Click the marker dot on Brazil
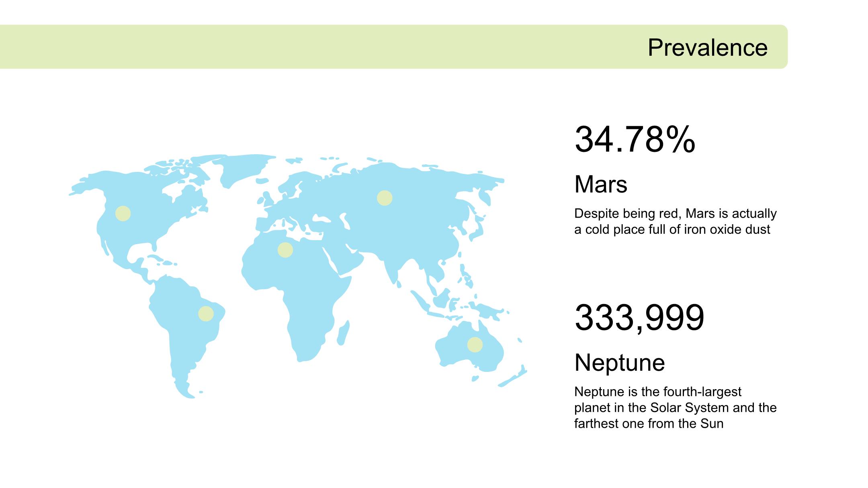Screen dimensions: 868x488 coord(206,314)
